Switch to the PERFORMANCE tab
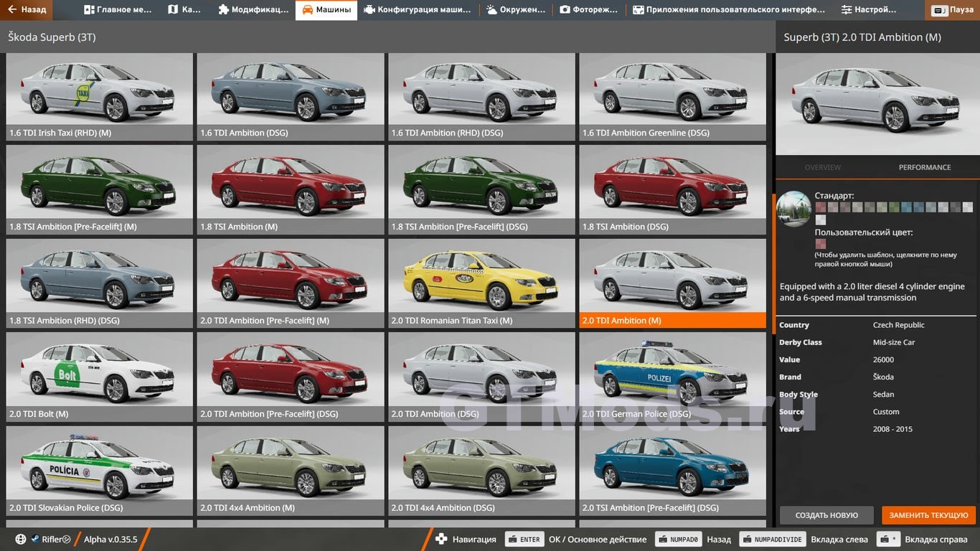 tap(925, 167)
